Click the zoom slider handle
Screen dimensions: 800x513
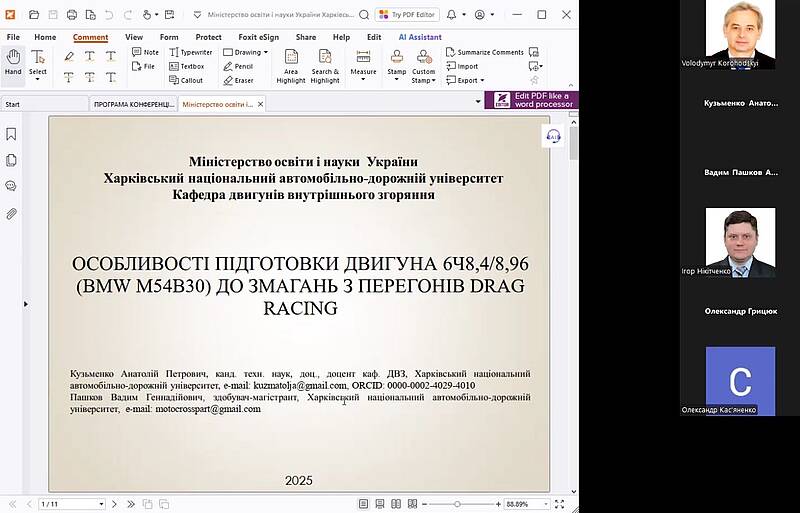pyautogui.click(x=458, y=504)
